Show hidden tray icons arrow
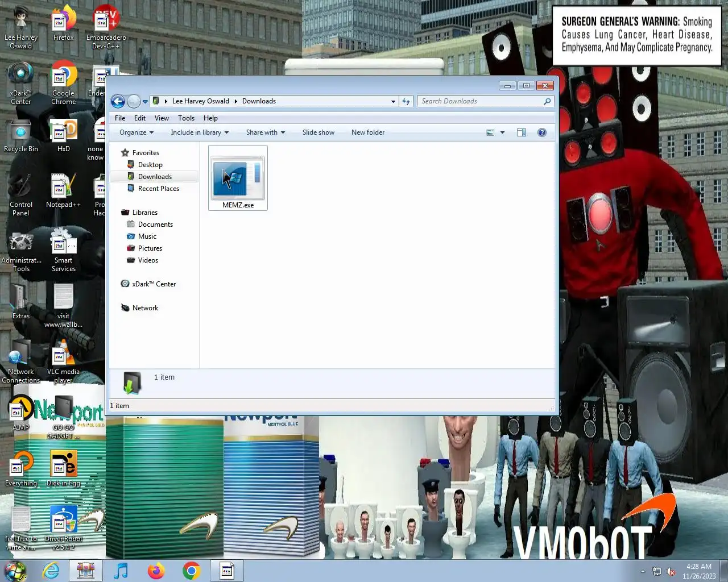This screenshot has height=582, width=728. [x=643, y=571]
